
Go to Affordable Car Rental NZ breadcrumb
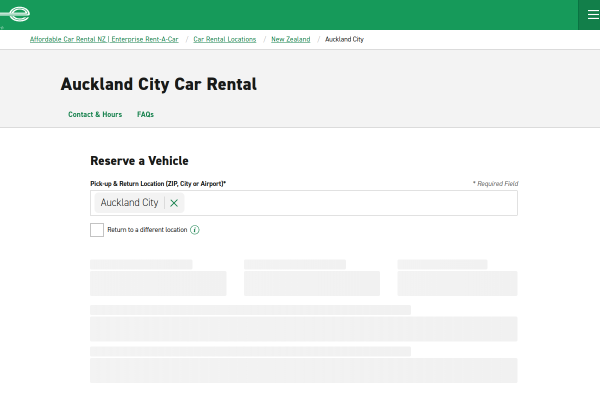[x=104, y=39]
